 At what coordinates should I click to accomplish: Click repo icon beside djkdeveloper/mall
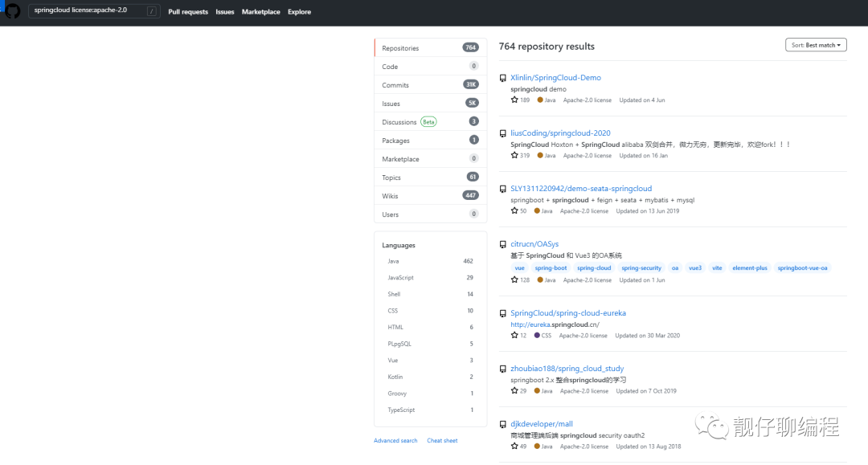(502, 424)
